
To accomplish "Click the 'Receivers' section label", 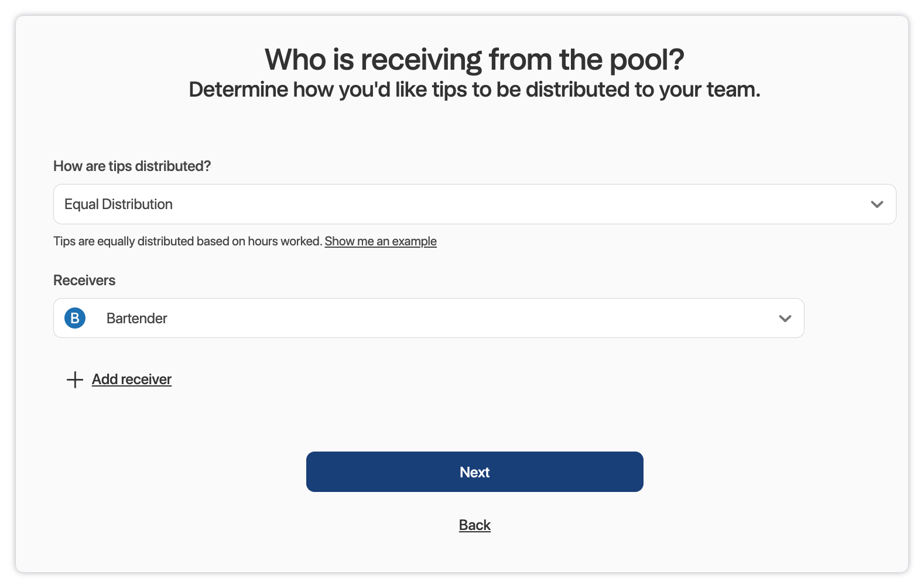I will 84,281.
